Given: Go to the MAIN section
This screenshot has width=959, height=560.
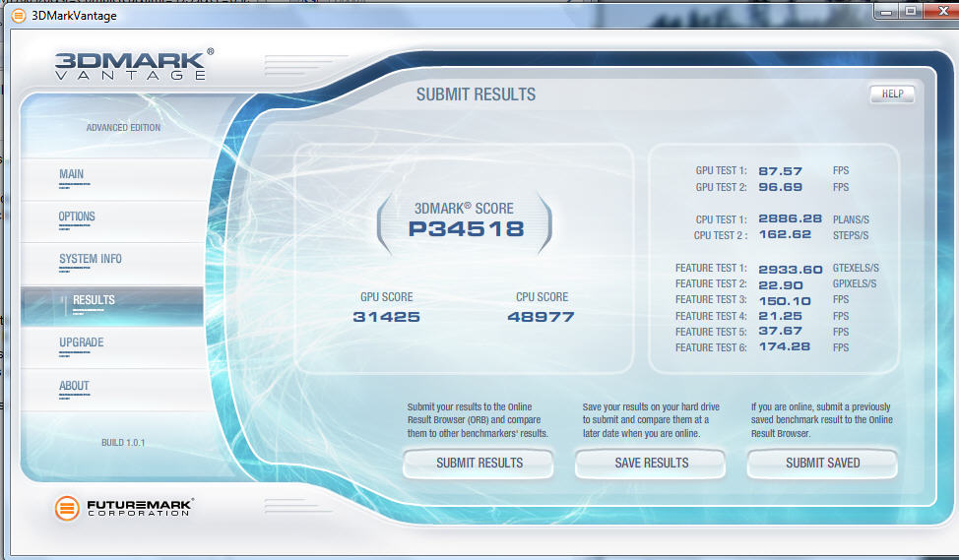Looking at the screenshot, I should coord(72,175).
